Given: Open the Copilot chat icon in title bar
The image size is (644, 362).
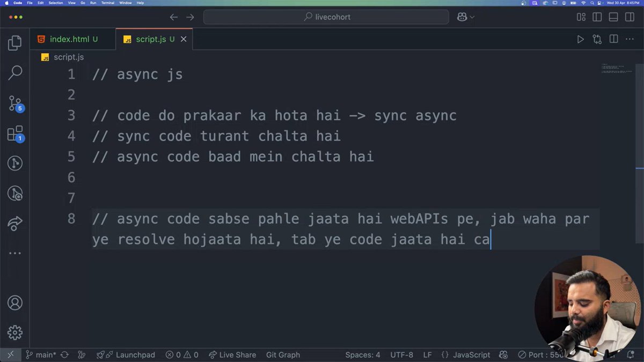Looking at the screenshot, I should tap(462, 17).
